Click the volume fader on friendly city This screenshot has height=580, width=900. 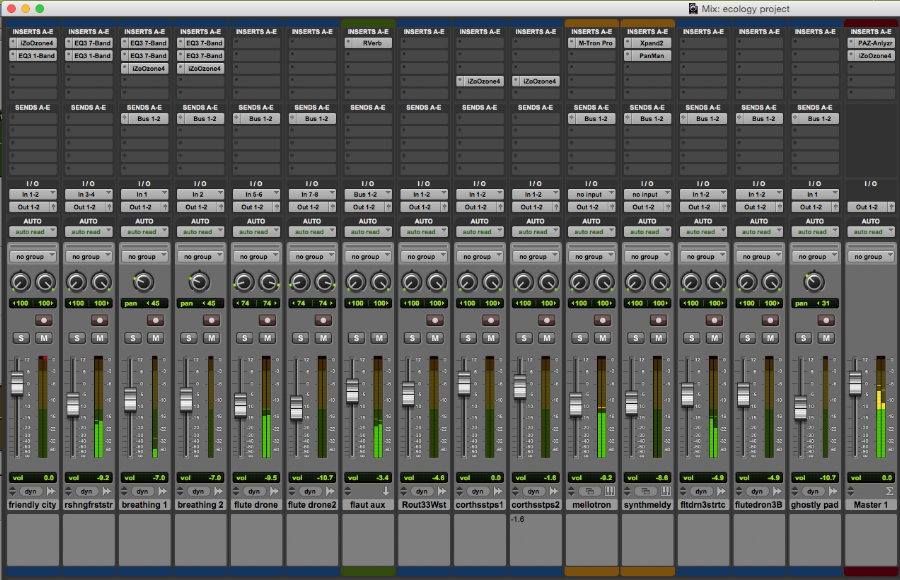(17, 384)
